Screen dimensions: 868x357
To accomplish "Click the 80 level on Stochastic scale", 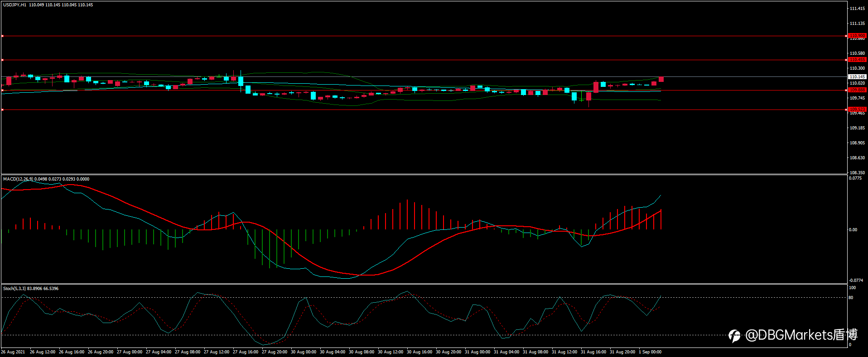I will (x=851, y=298).
